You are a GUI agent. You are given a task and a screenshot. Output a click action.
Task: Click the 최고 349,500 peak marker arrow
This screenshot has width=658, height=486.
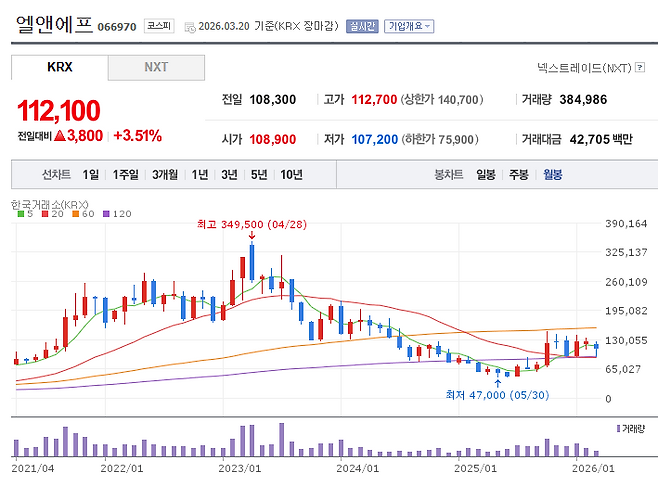[x=251, y=236]
